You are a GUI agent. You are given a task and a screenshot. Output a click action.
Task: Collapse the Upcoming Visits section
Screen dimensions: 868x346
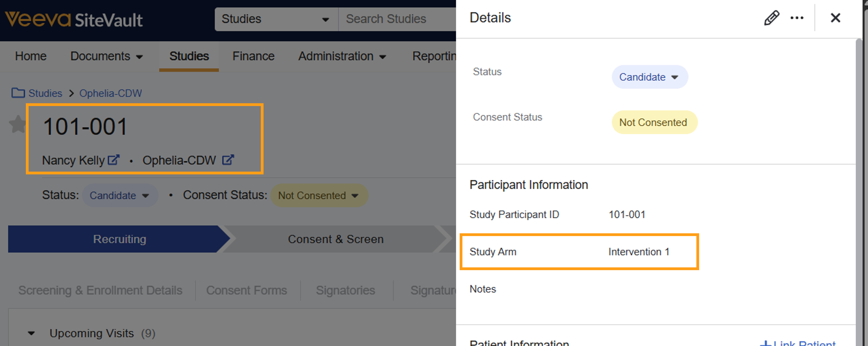click(x=31, y=333)
